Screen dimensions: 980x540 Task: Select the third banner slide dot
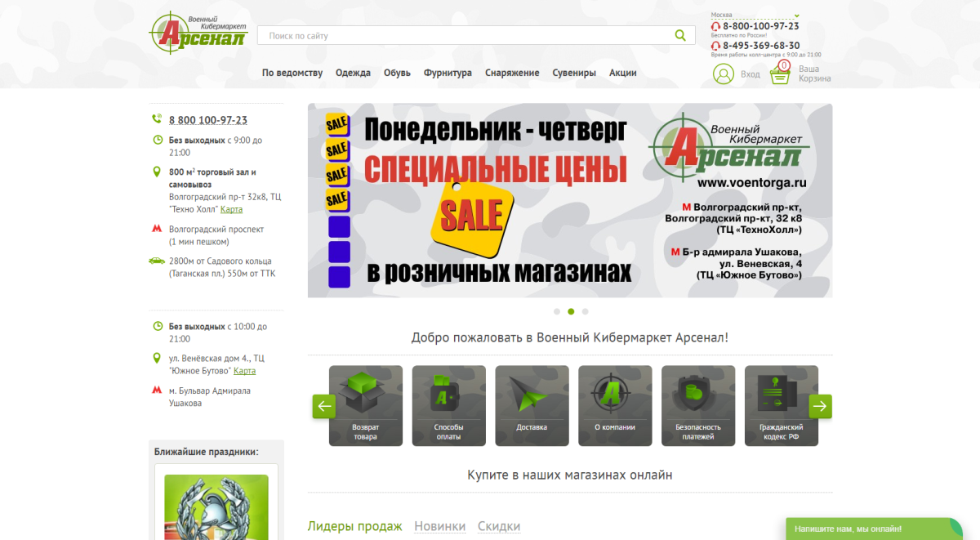click(585, 311)
